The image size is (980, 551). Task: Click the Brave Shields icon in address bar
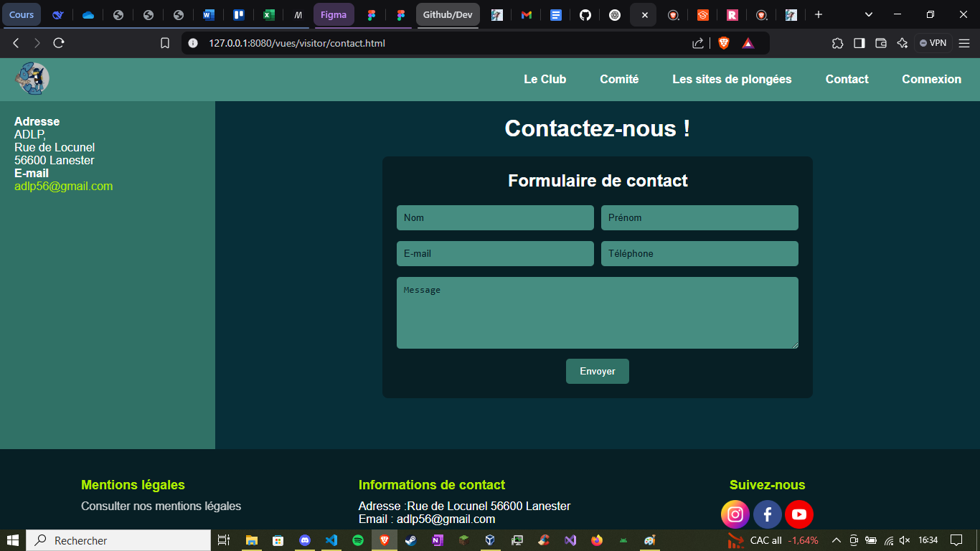point(723,42)
